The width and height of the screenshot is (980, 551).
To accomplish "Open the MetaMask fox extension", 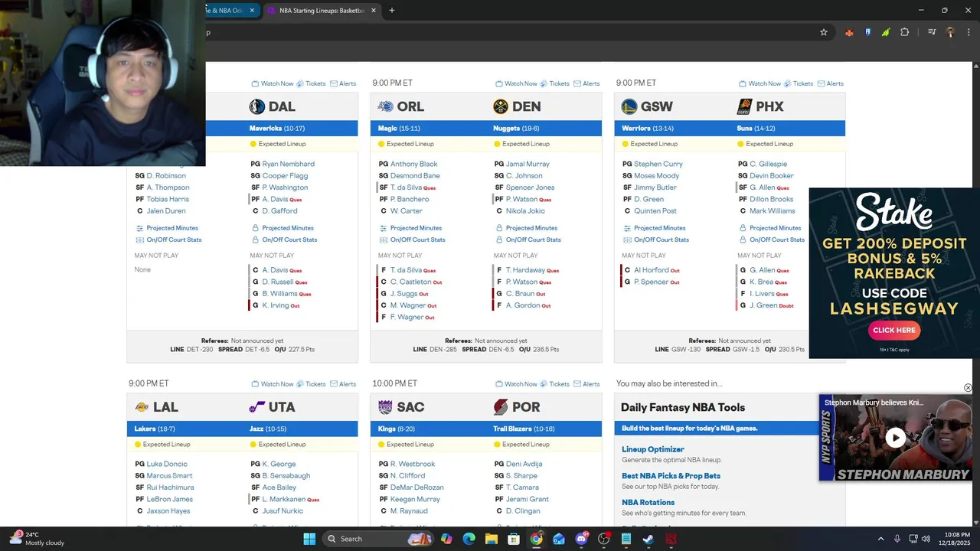I will tap(849, 32).
